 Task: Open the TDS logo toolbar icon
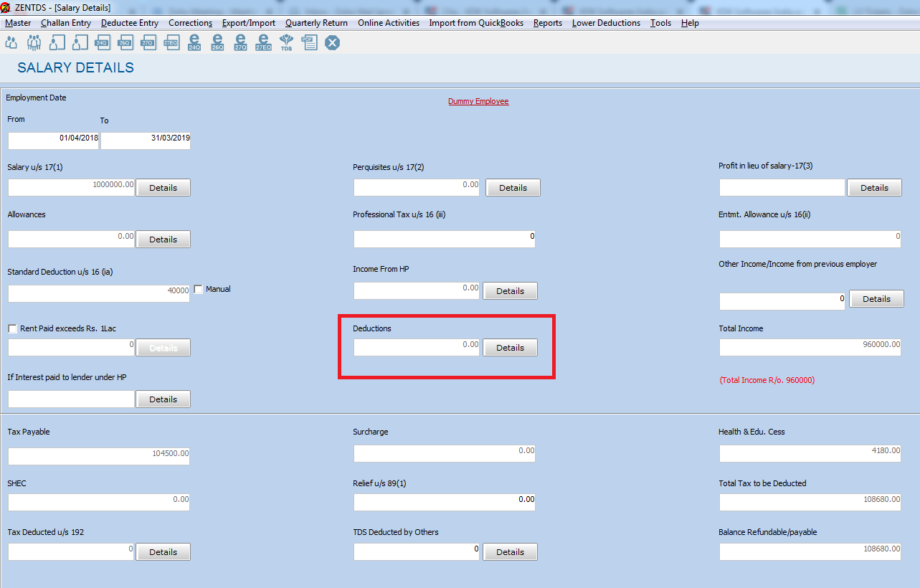(286, 43)
